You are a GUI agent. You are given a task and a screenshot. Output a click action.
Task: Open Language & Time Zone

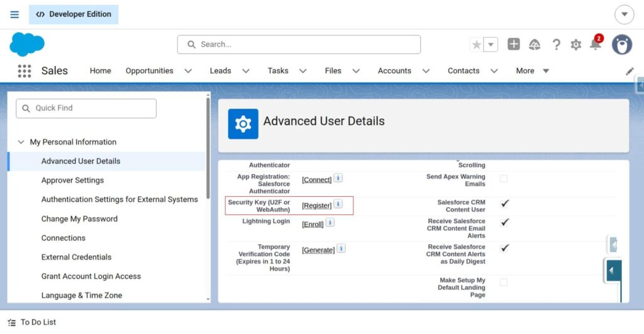click(82, 296)
